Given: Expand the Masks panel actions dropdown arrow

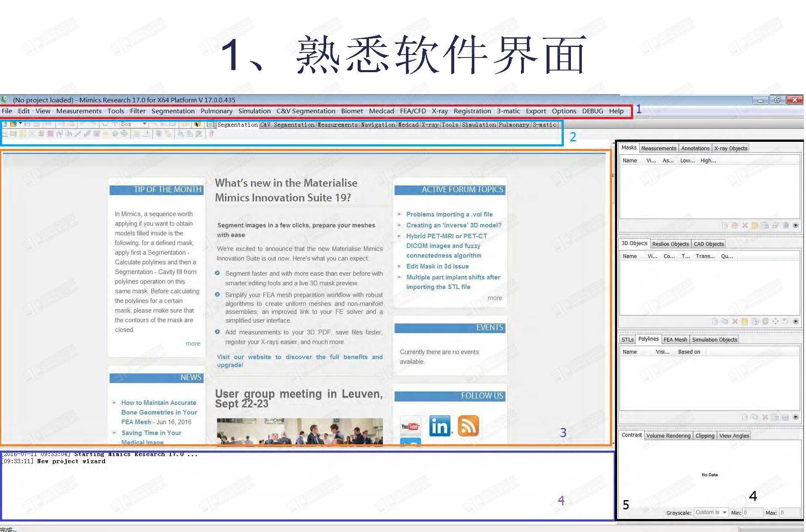Looking at the screenshot, I should pyautogui.click(x=796, y=225).
